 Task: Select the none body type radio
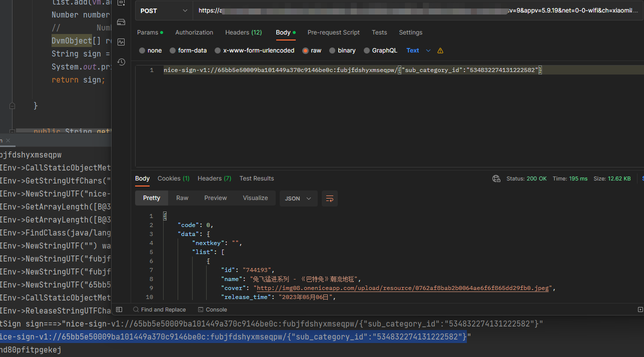coord(143,50)
